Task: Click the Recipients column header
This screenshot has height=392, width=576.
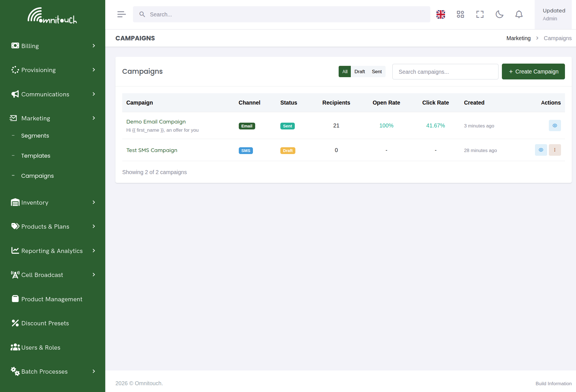Action: [336, 103]
